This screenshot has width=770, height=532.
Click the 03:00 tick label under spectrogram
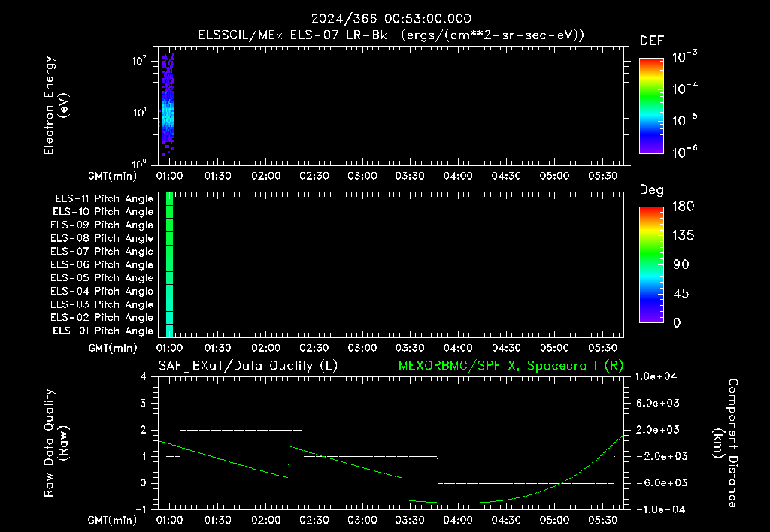point(362,176)
